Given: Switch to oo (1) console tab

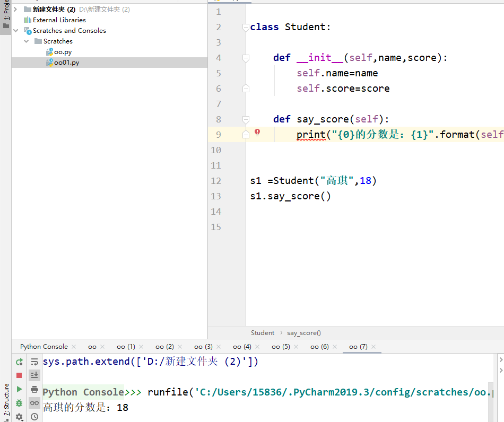Looking at the screenshot, I should coord(126,347).
